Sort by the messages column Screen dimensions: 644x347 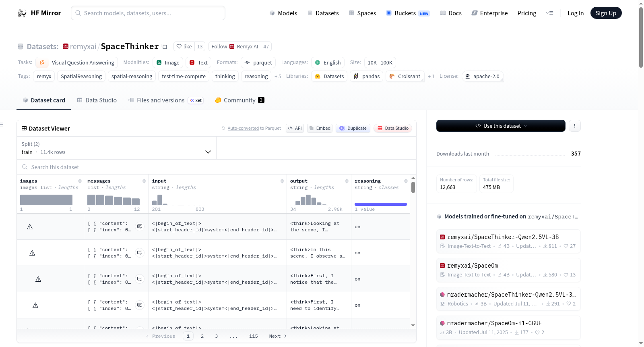coord(144,181)
